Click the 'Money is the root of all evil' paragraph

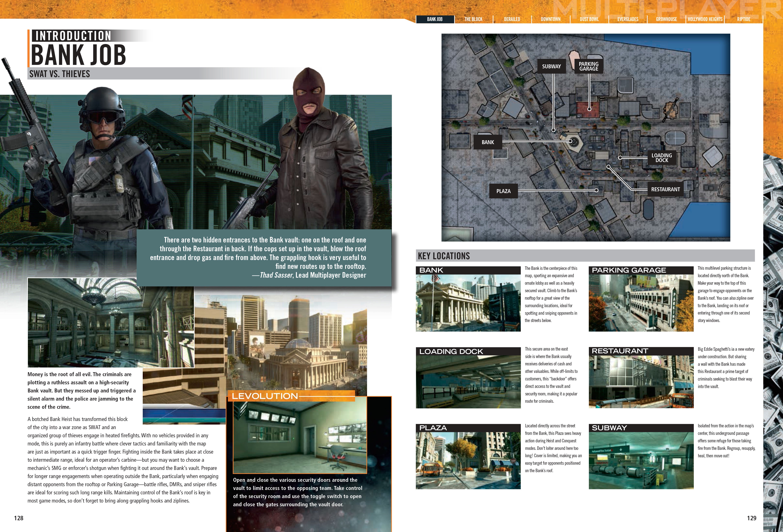point(82,391)
